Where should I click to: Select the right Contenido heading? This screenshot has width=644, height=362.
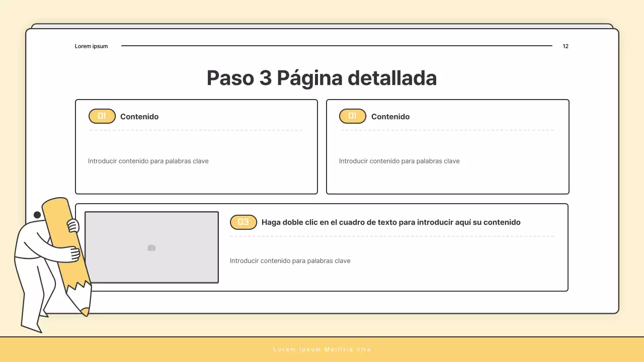coord(390,116)
